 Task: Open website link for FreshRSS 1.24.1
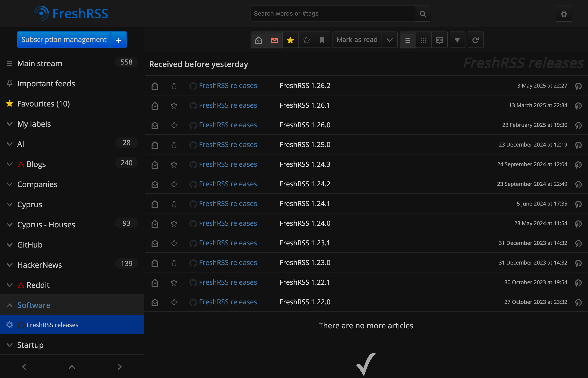[578, 204]
